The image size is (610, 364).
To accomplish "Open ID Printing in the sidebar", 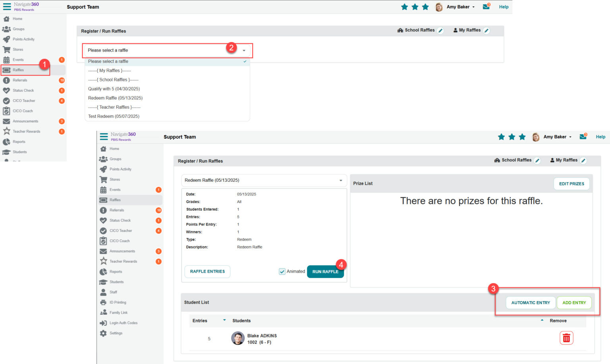I will click(118, 302).
